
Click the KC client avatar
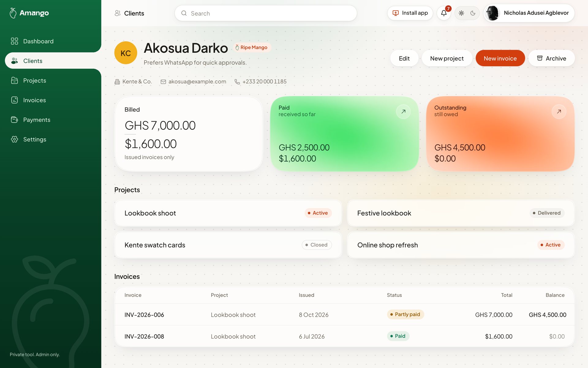point(126,53)
